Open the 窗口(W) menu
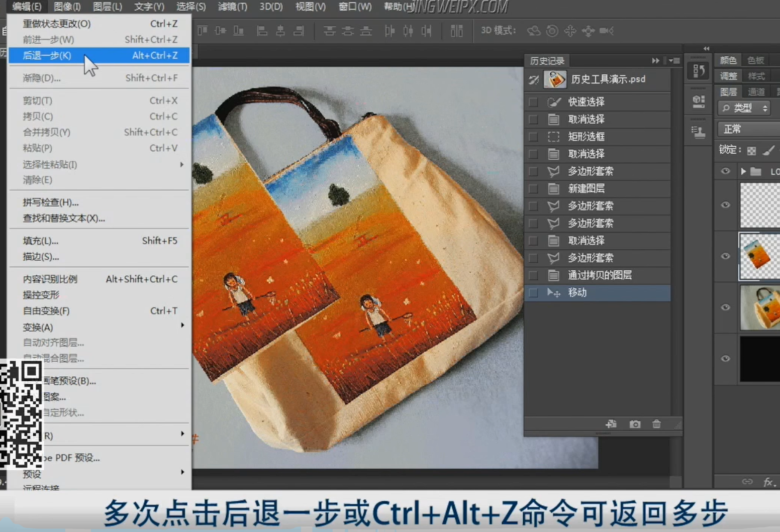Image resolution: width=780 pixels, height=532 pixels. 355,7
